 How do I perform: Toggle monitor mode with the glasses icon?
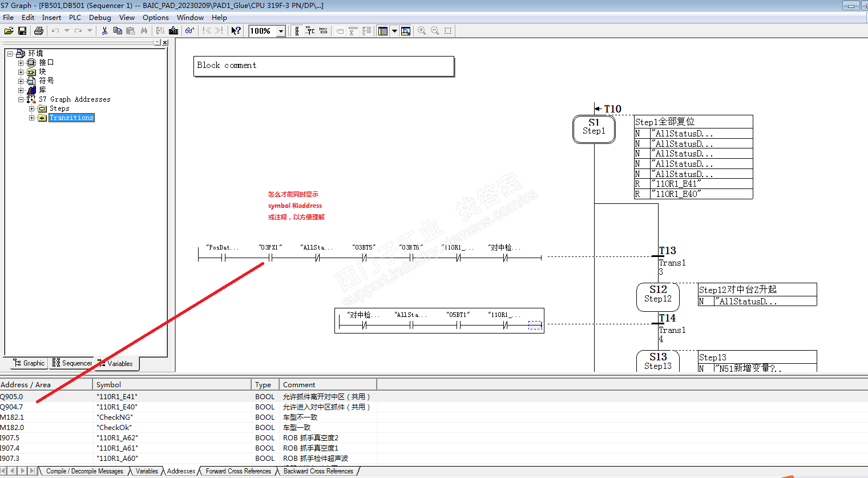click(189, 31)
